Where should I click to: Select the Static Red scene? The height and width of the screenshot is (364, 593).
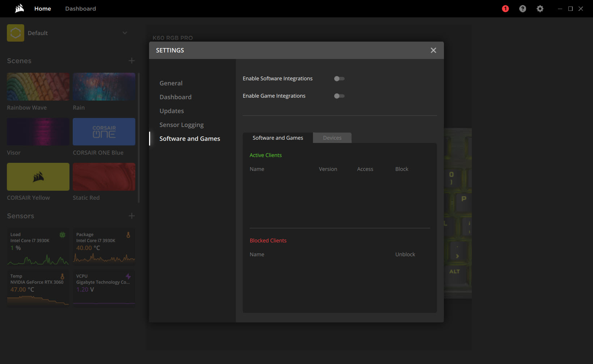tap(104, 177)
